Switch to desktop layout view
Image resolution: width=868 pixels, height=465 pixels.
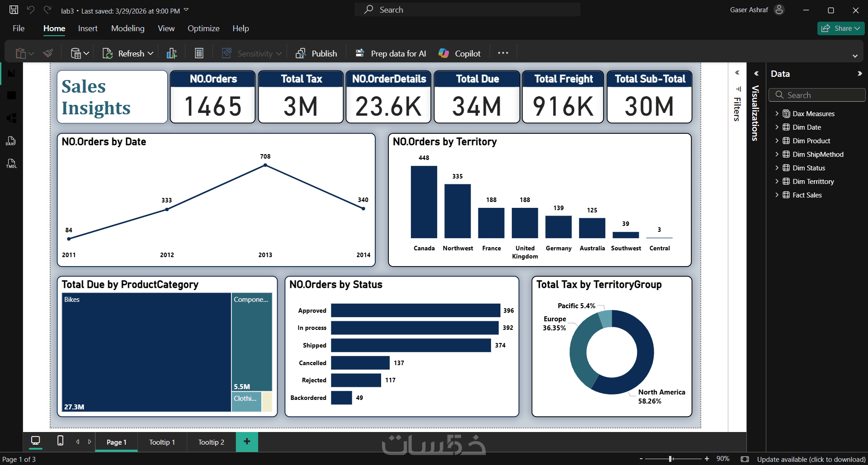[35, 441]
